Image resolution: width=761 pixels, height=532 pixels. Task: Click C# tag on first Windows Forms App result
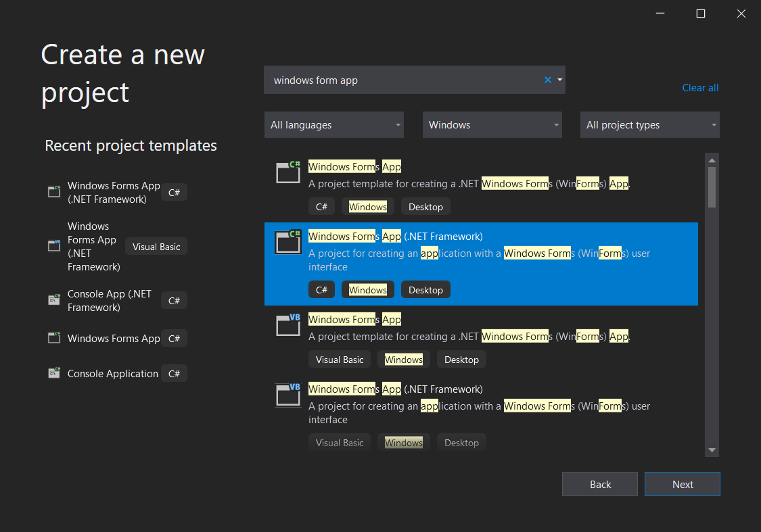(x=321, y=207)
